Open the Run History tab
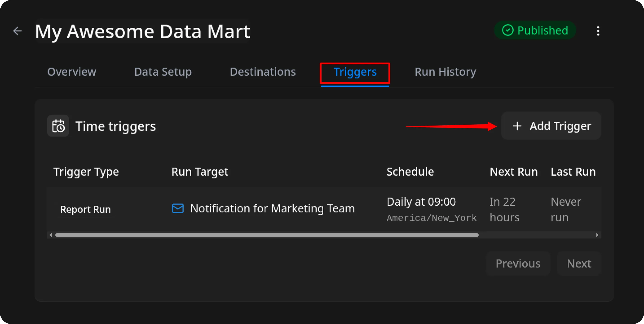 pyautogui.click(x=445, y=72)
